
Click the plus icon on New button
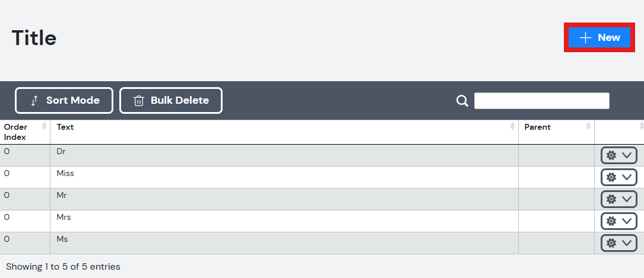[x=585, y=38]
